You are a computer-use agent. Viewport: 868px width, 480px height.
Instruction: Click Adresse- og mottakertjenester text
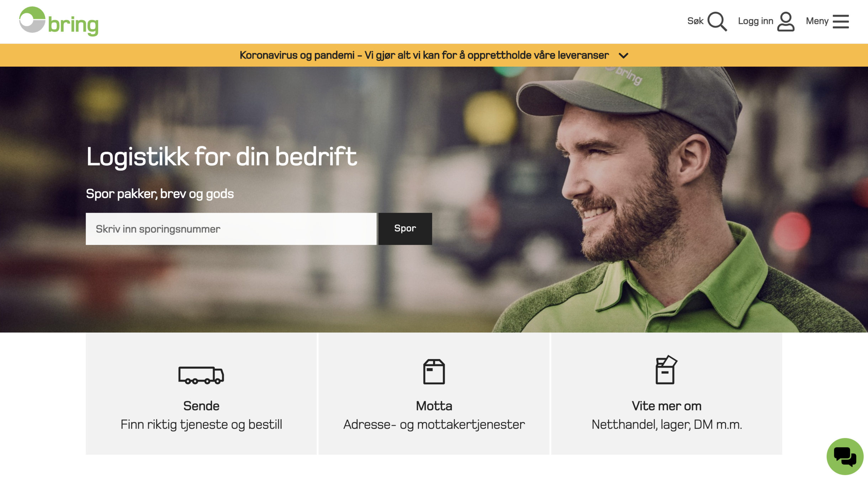[434, 425]
